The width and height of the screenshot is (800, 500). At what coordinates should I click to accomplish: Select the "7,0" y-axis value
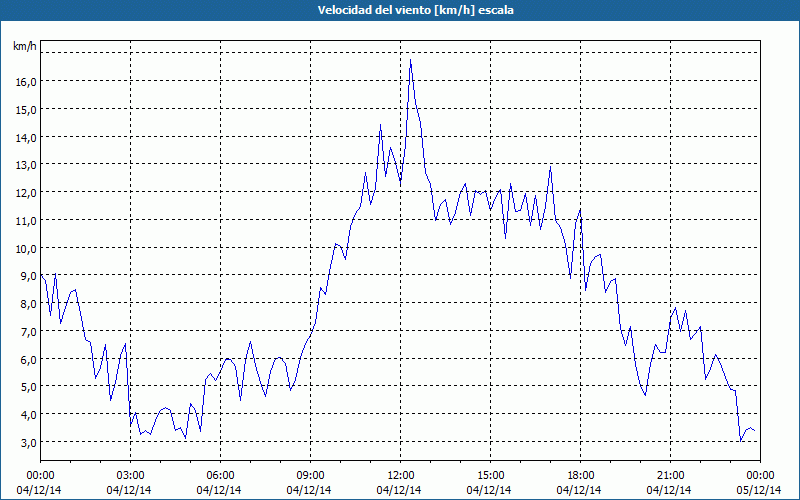27,332
